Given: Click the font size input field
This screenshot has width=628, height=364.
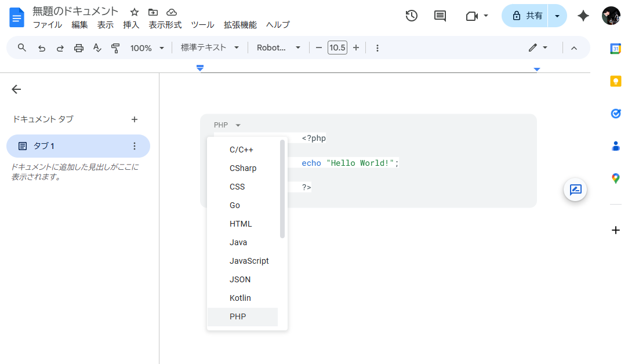Looking at the screenshot, I should click(x=337, y=48).
